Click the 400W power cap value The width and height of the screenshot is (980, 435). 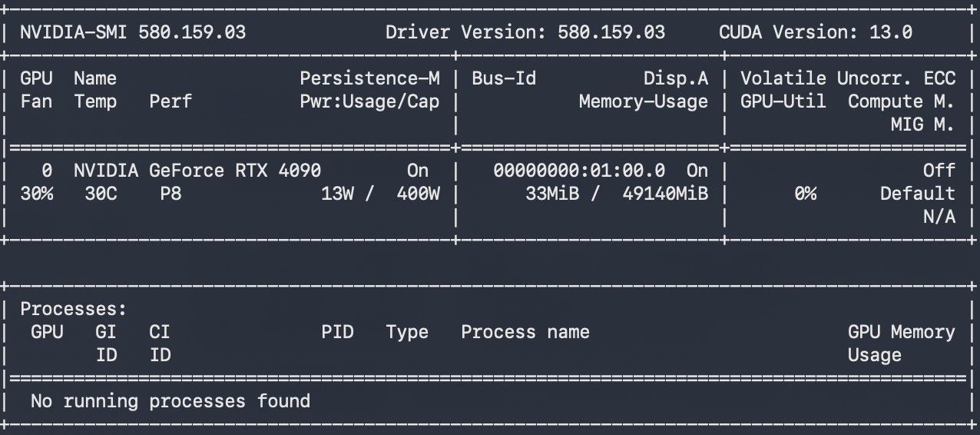pyautogui.click(x=418, y=194)
